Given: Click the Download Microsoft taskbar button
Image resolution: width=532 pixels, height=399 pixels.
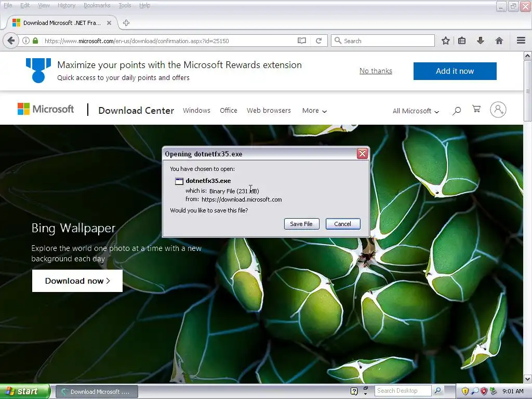Looking at the screenshot, I should (x=96, y=392).
